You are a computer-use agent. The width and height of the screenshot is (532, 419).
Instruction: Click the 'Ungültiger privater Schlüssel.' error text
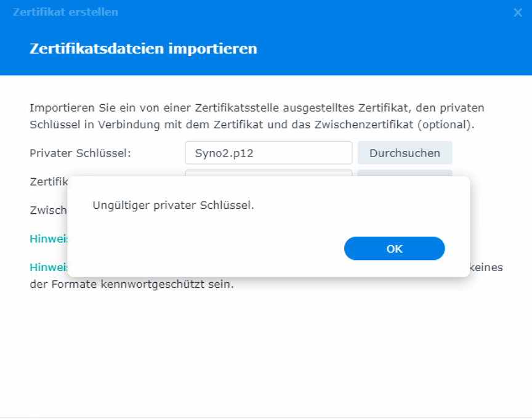[x=173, y=205]
